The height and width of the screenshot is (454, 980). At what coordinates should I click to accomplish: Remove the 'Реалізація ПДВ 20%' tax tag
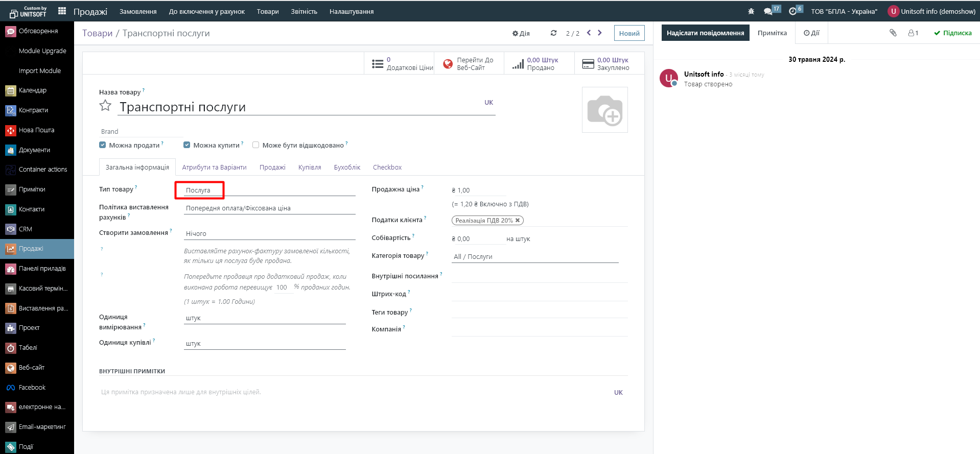click(x=518, y=221)
